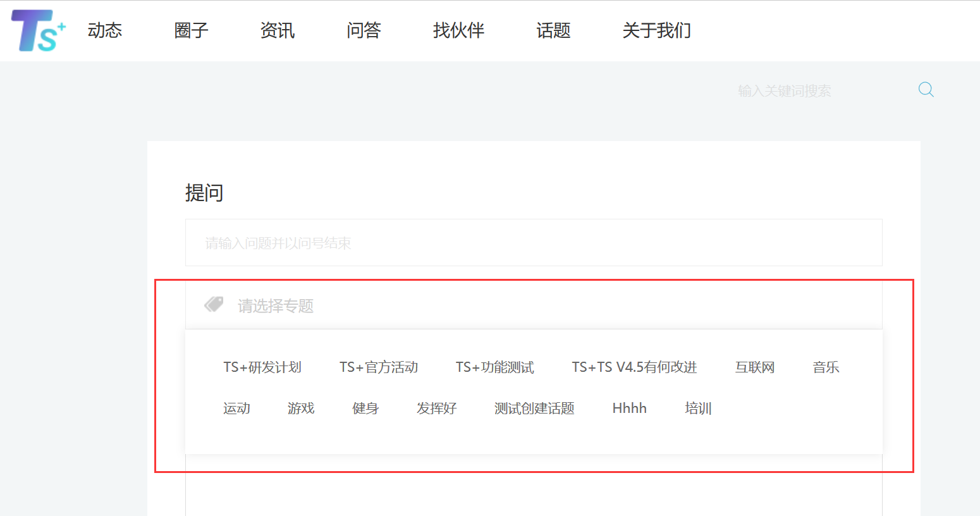Click the 提问 page heading
Viewport: 980px width, 516px height.
(x=204, y=192)
